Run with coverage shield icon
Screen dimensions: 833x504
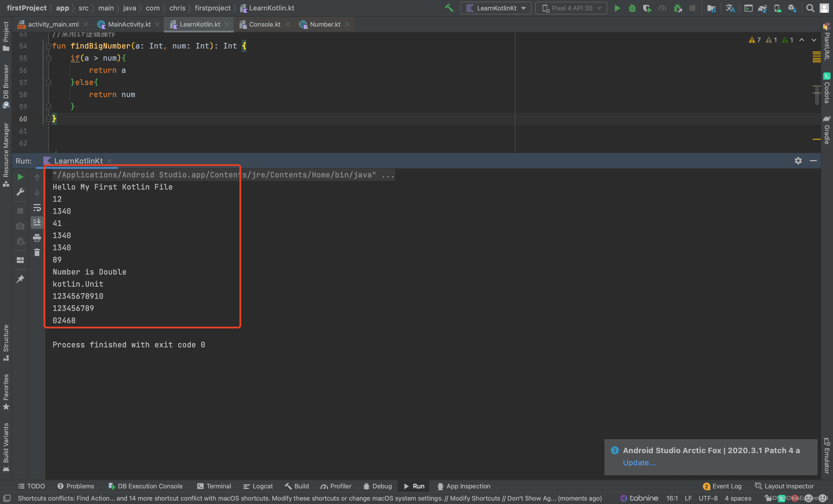click(x=647, y=8)
